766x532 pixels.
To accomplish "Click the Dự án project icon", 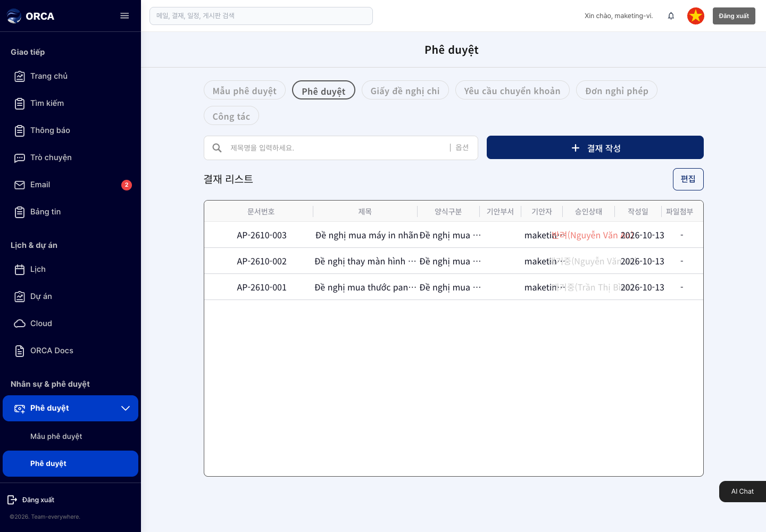I will (20, 297).
